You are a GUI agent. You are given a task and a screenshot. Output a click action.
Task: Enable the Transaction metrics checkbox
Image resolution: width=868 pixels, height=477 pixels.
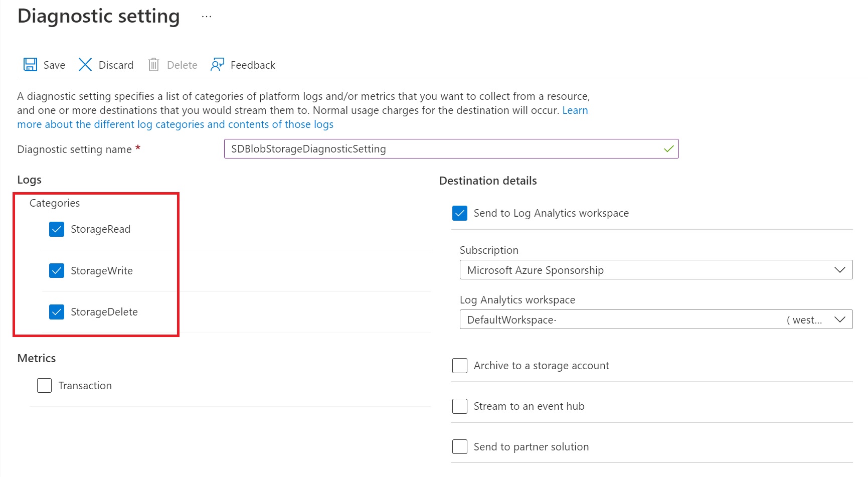(x=45, y=386)
